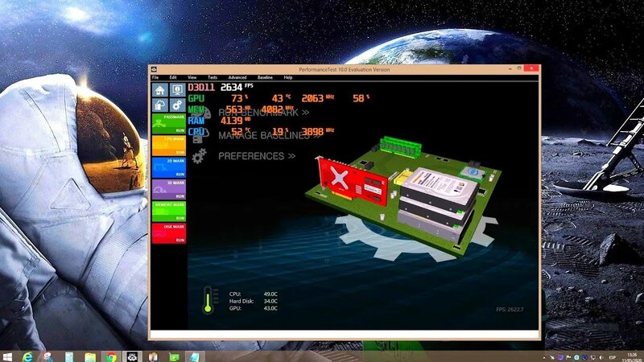Click the volume speaker tray icon
Viewport: 644px width, 362px height.
pyautogui.click(x=601, y=357)
